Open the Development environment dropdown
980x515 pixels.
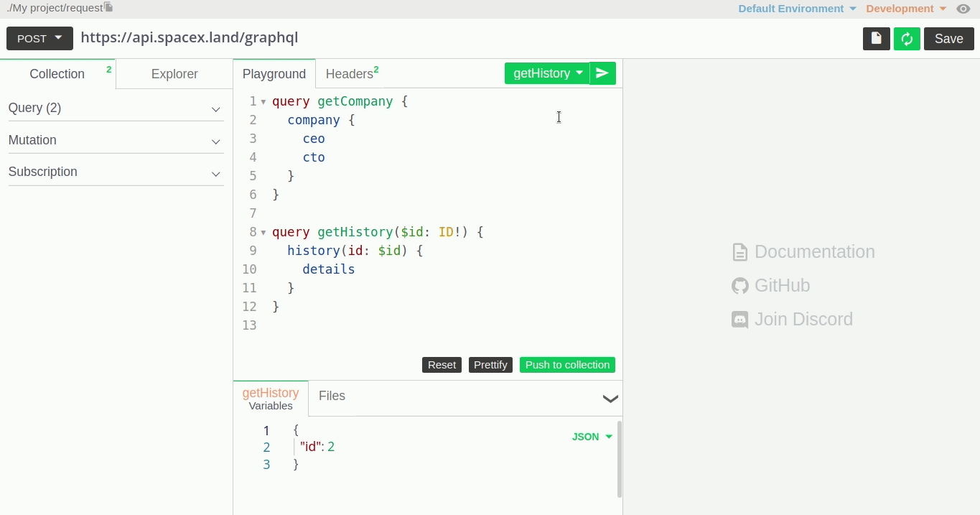click(906, 9)
